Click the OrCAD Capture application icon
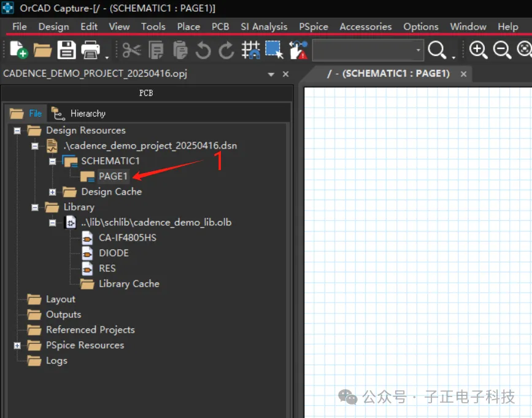Image resolution: width=532 pixels, height=418 pixels. (x=8, y=7)
